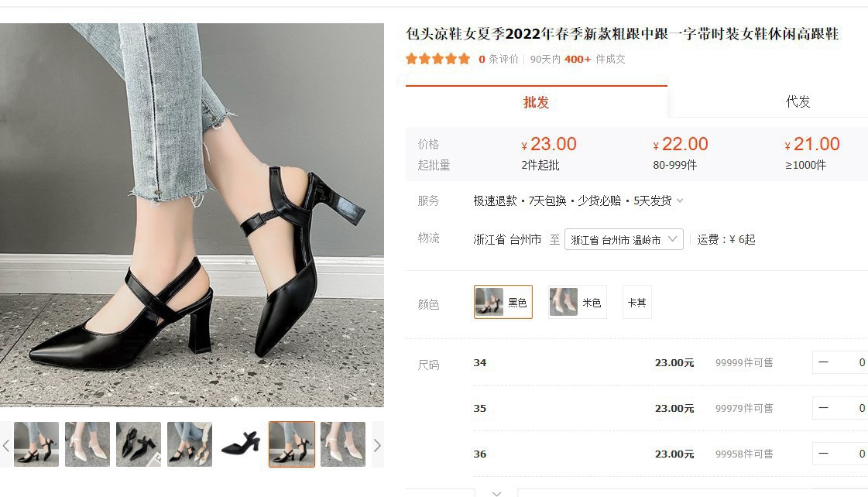Switch to the 代发 tab
The width and height of the screenshot is (868, 497).
click(x=798, y=102)
